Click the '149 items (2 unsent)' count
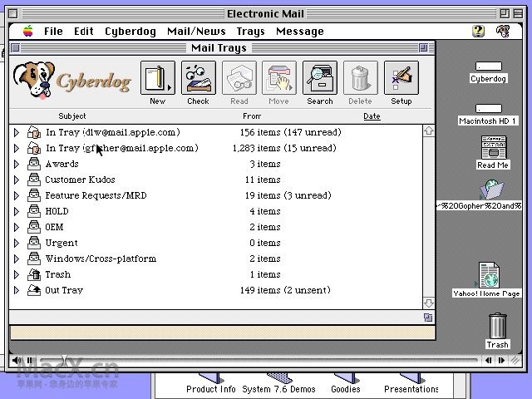Viewport: 532px width, 399px height. [285, 290]
